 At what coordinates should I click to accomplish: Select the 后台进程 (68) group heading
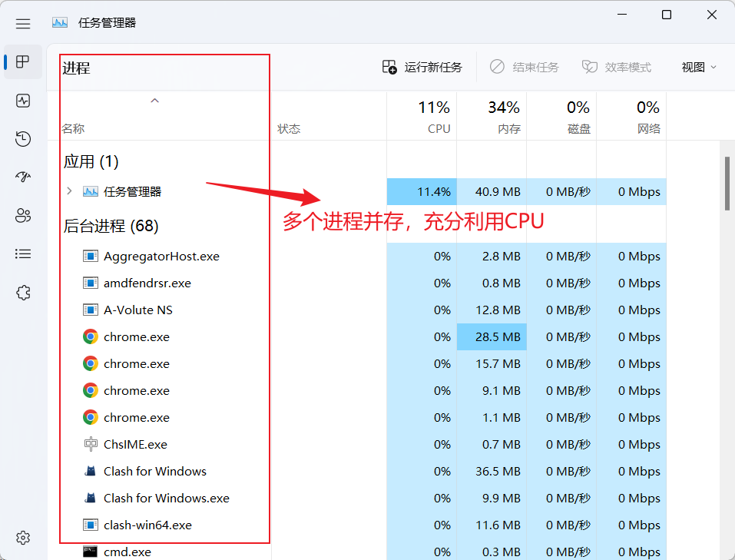(111, 226)
